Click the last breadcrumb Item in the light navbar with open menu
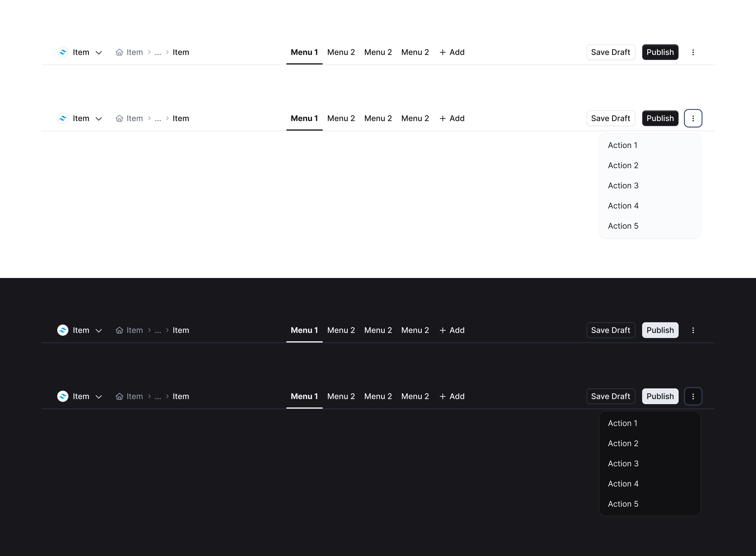This screenshot has height=556, width=756. [x=181, y=118]
